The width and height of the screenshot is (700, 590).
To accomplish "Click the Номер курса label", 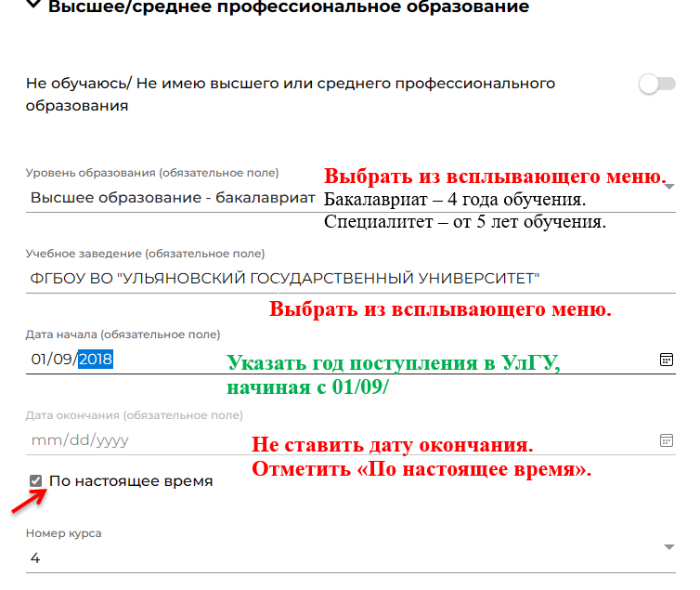I will click(63, 533).
